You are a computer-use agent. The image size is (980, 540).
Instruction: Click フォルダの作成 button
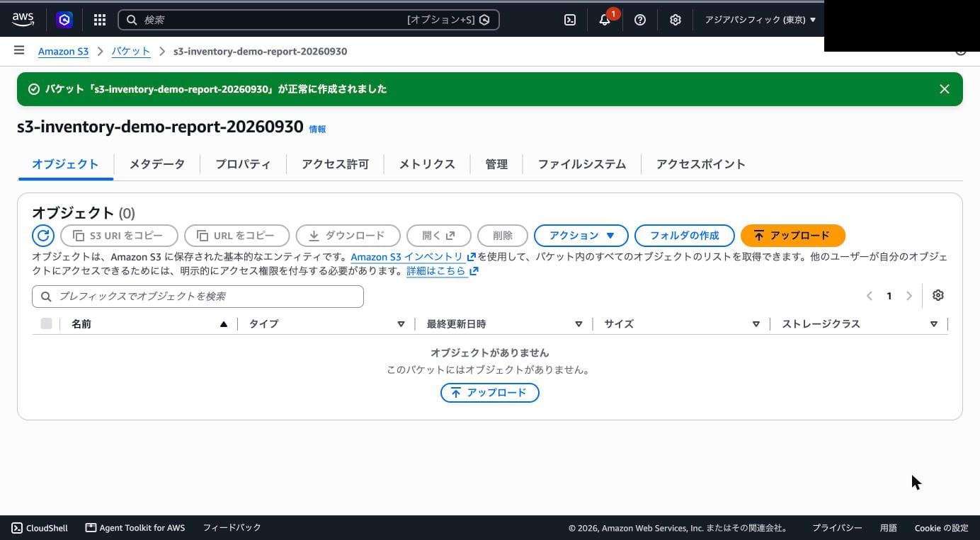684,236
